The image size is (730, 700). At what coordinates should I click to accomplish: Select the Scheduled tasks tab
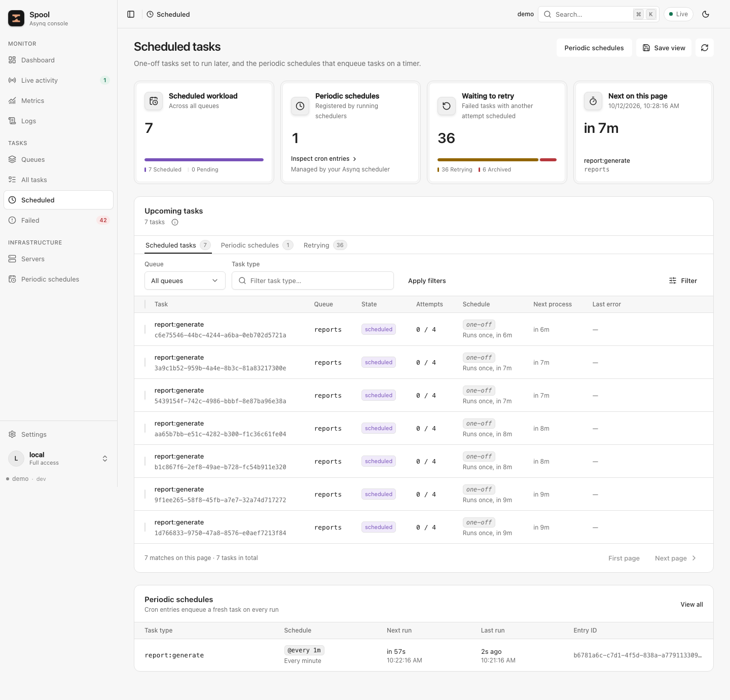tap(178, 245)
